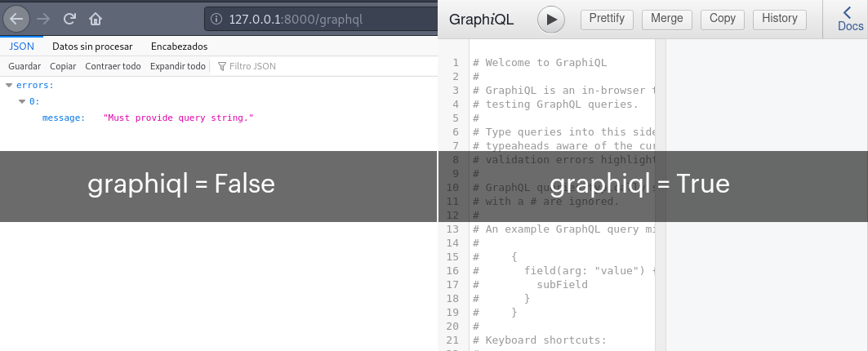Collapse the 0 array item node
This screenshot has width=868, height=351.
22,102
